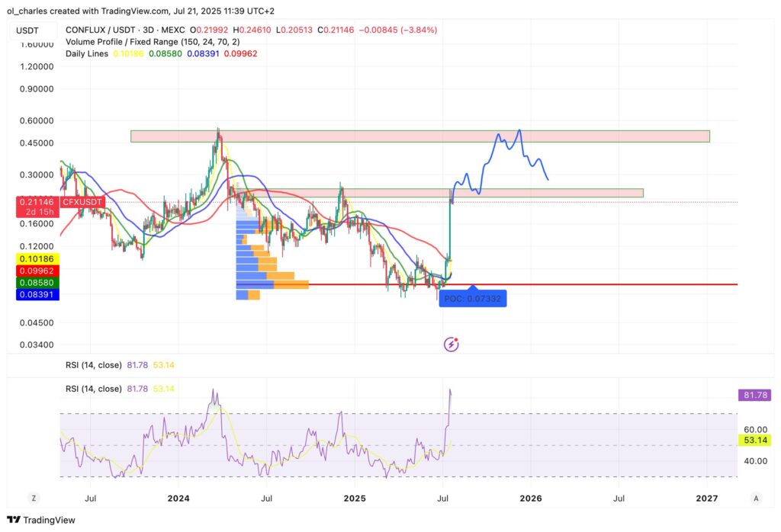This screenshot has width=781, height=532.
Task: Click the blue 0.08391 price level tag
Action: pos(35,293)
